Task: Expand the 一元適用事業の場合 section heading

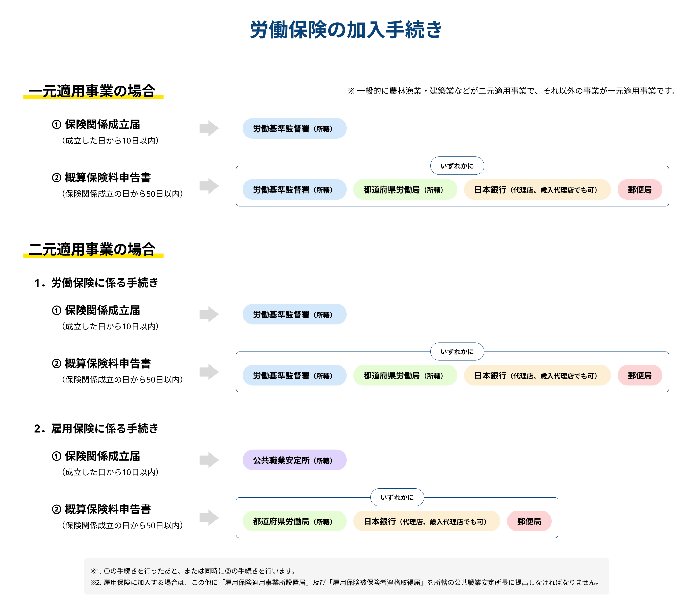Action: (94, 90)
